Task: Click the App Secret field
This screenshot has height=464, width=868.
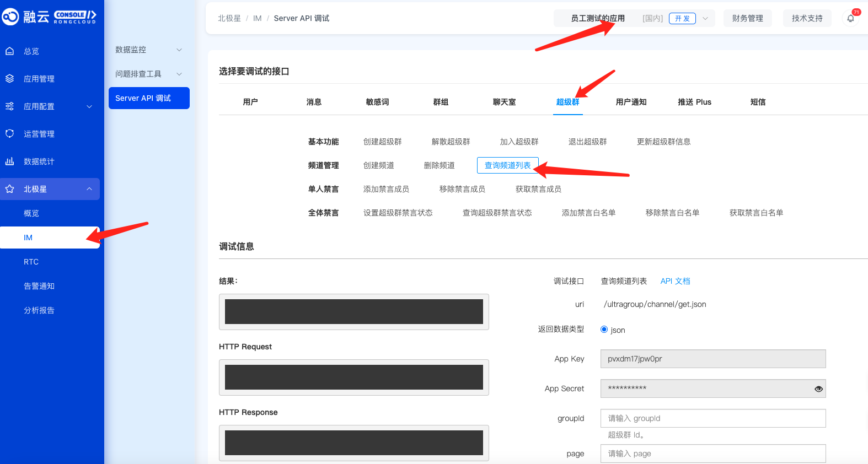Action: coord(713,389)
